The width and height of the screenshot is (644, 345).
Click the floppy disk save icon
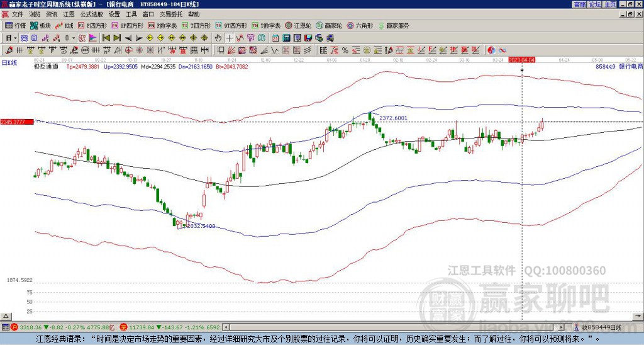click(308, 38)
